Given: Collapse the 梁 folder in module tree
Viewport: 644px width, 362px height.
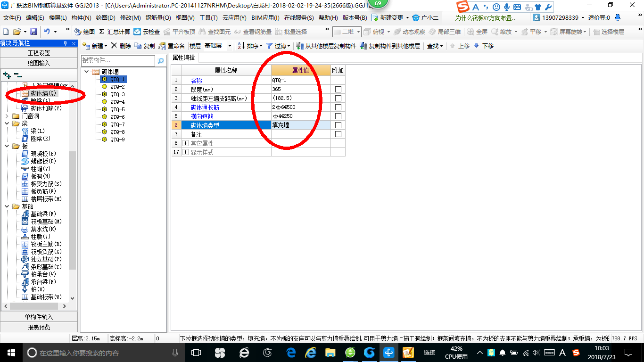Looking at the screenshot, I should pyautogui.click(x=7, y=123).
